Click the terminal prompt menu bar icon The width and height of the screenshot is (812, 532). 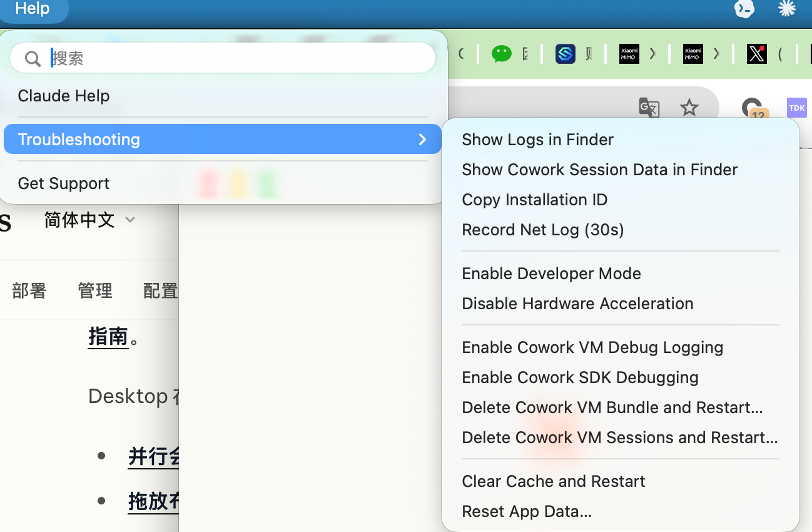coord(744,8)
